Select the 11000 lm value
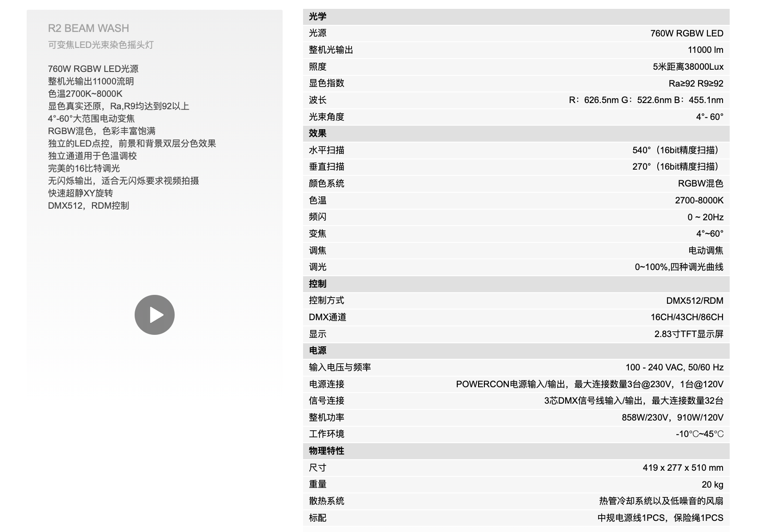This screenshot has height=532, width=775. 706,50
